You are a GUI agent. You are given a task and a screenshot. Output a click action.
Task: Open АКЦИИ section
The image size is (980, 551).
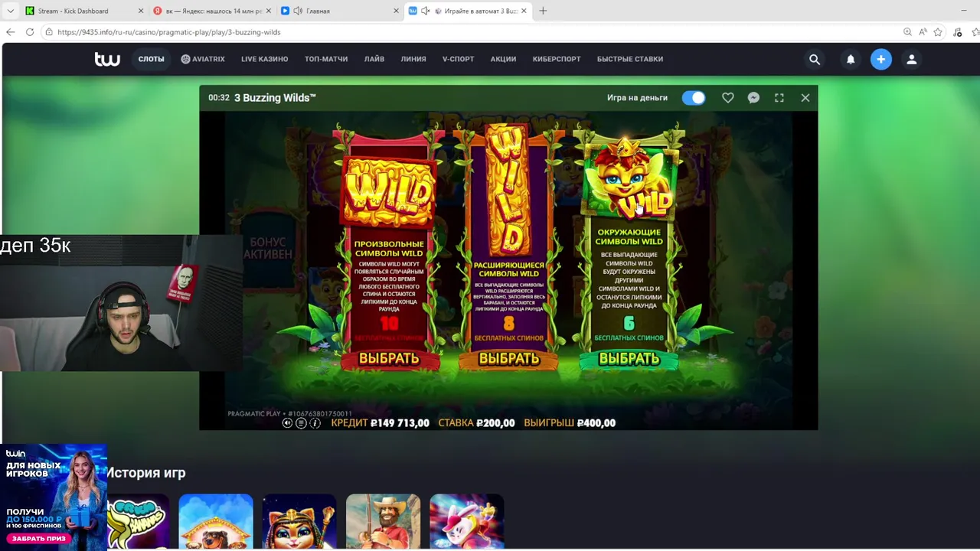tap(503, 59)
